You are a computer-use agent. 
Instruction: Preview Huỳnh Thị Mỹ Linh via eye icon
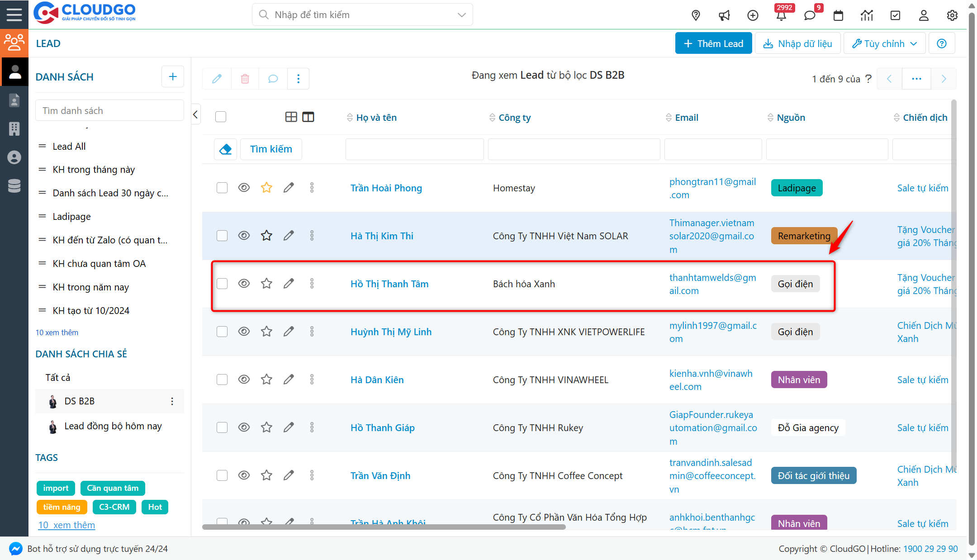coord(244,332)
